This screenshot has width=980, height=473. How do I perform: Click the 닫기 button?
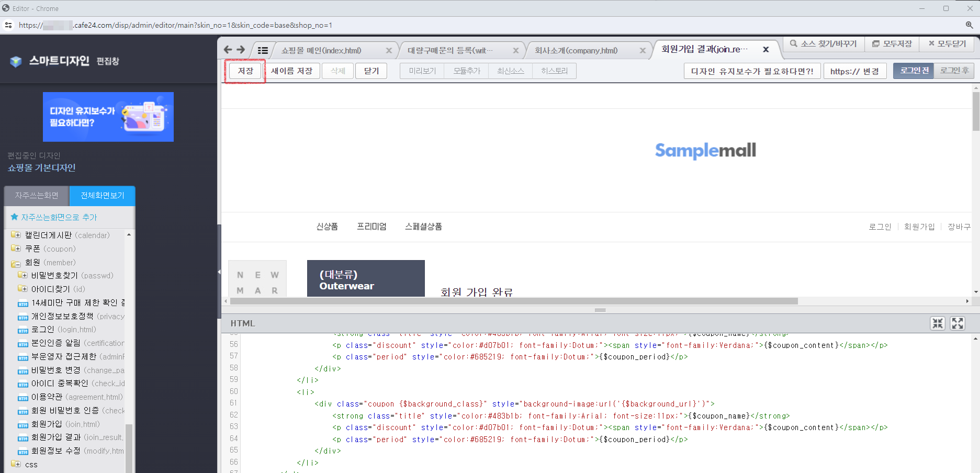[371, 71]
